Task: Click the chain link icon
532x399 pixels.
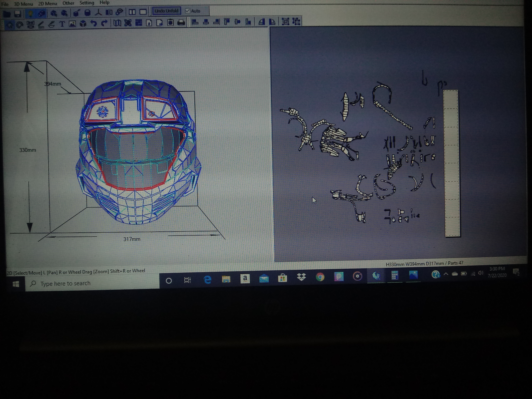Action: (119, 12)
